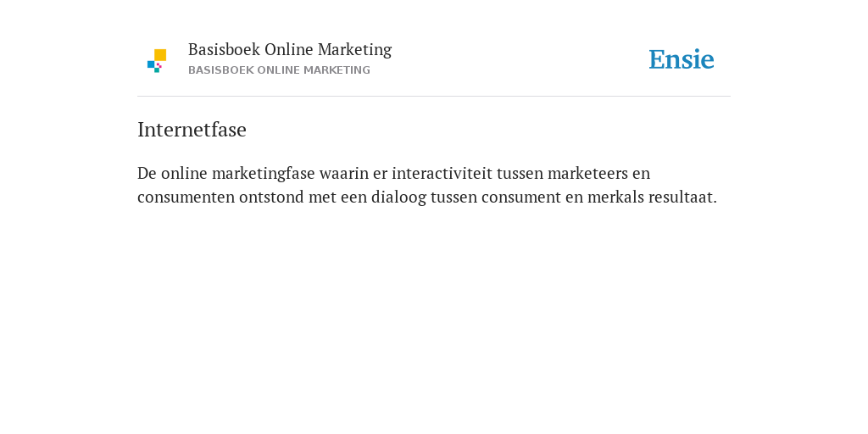
Task: Click the word 'consumenten' starting second line
Action: tap(186, 197)
